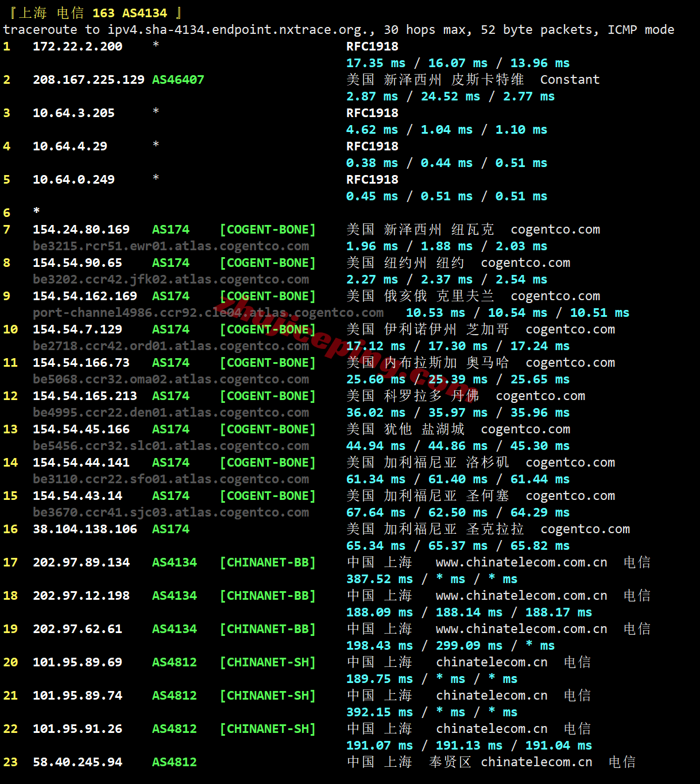
Task: Click the '36.02 ms' latency value
Action: click(376, 413)
